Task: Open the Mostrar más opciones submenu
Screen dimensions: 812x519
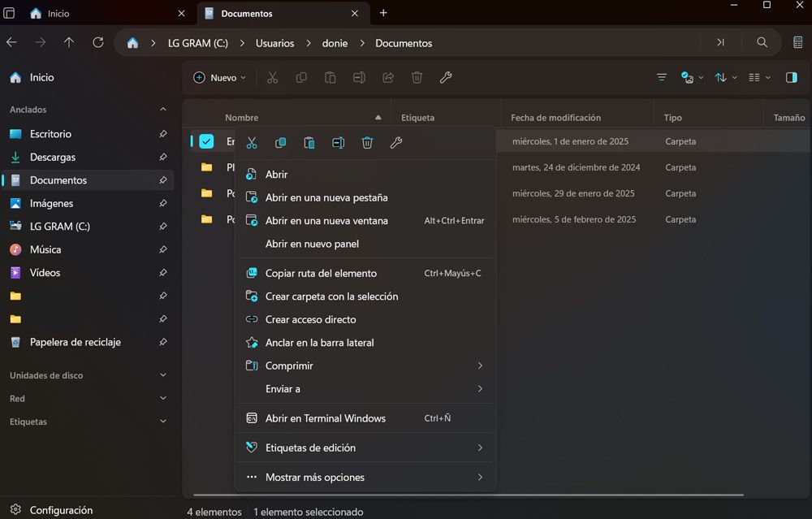Action: pos(365,477)
